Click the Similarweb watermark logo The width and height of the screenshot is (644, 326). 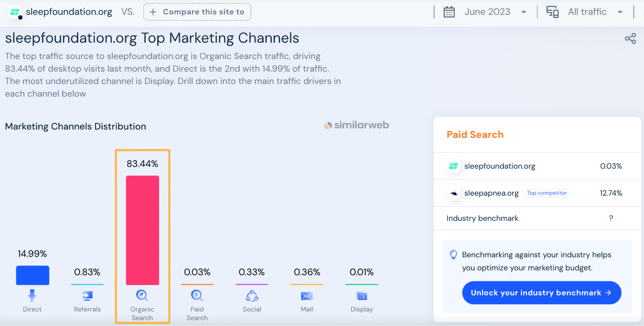[356, 125]
